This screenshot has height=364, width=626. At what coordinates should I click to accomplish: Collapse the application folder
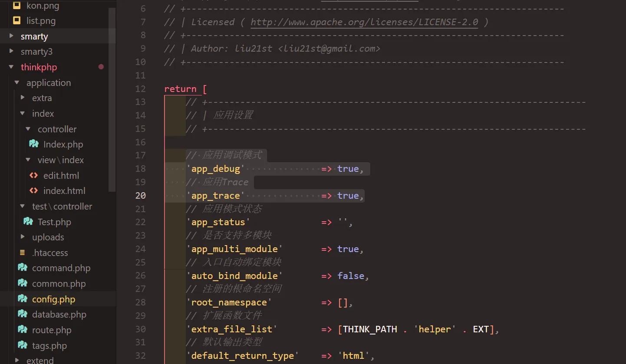(17, 82)
